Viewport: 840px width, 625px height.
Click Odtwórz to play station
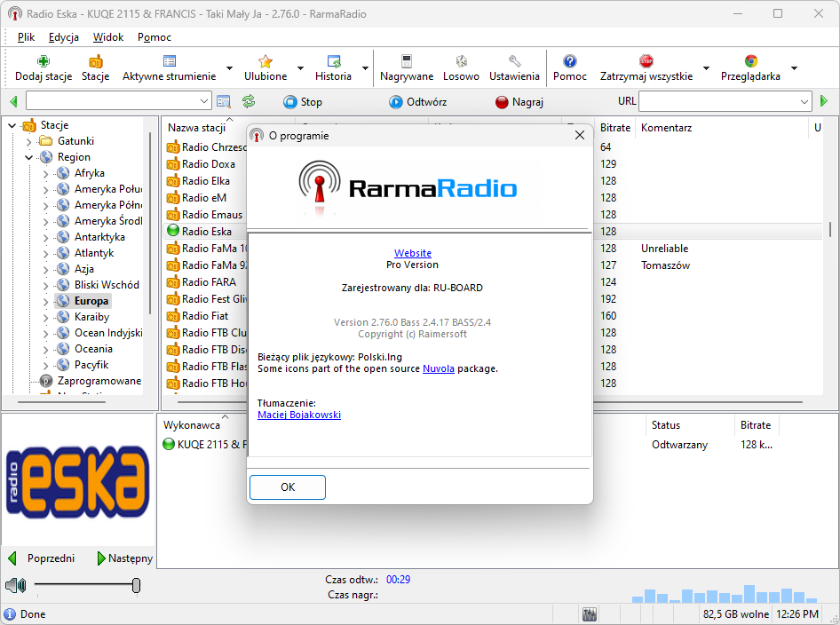(418, 102)
